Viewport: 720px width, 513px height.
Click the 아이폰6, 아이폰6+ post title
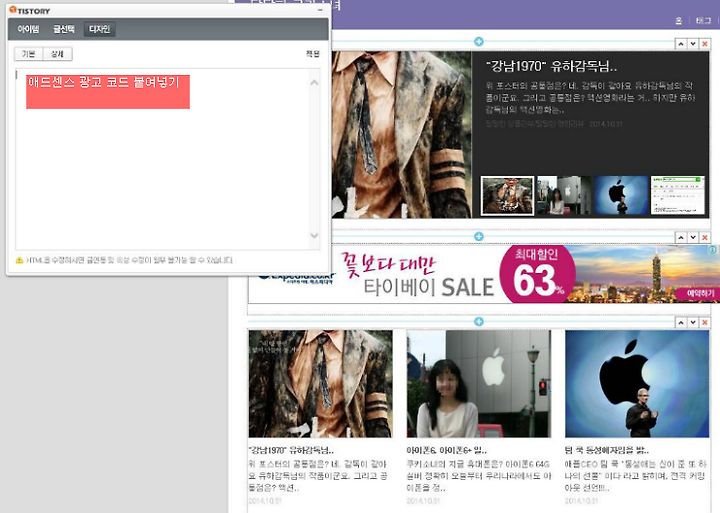[x=446, y=450]
